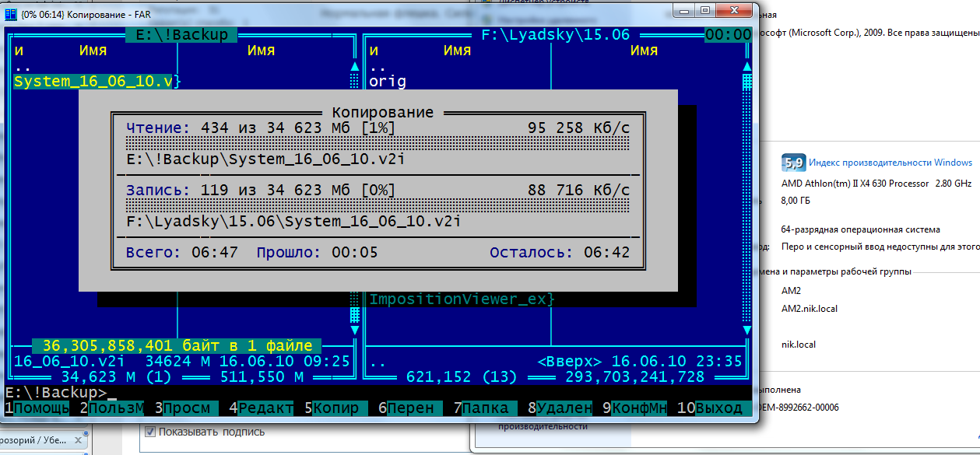Image resolution: width=980 pixels, height=455 pixels.
Task: Click selected-files status 36,305,858,401 байт
Action: click(x=177, y=346)
